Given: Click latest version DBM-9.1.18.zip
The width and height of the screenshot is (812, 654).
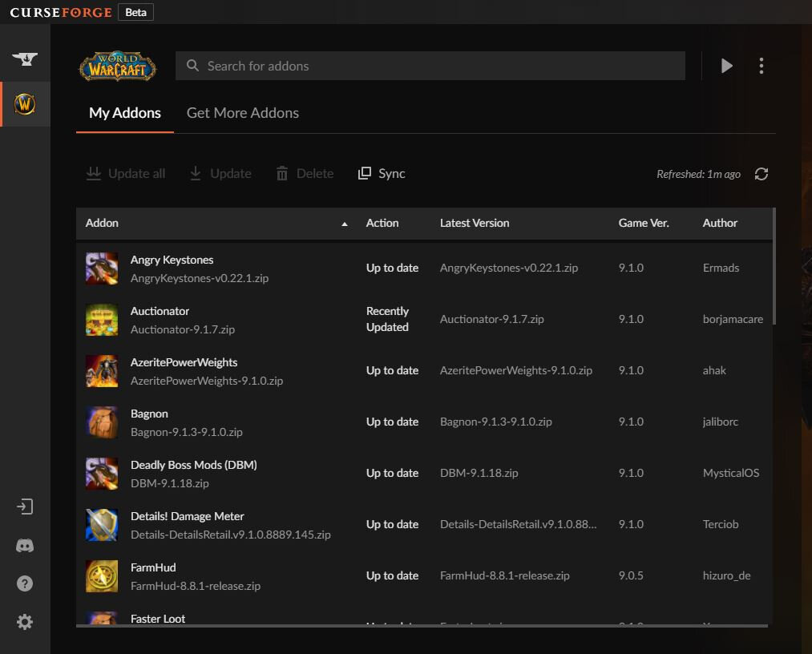Looking at the screenshot, I should click(479, 474).
